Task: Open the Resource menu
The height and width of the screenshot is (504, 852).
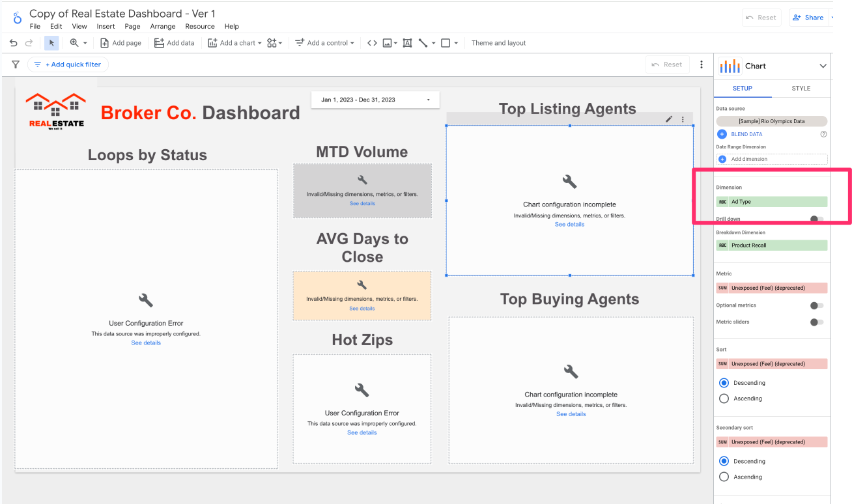Action: click(199, 27)
